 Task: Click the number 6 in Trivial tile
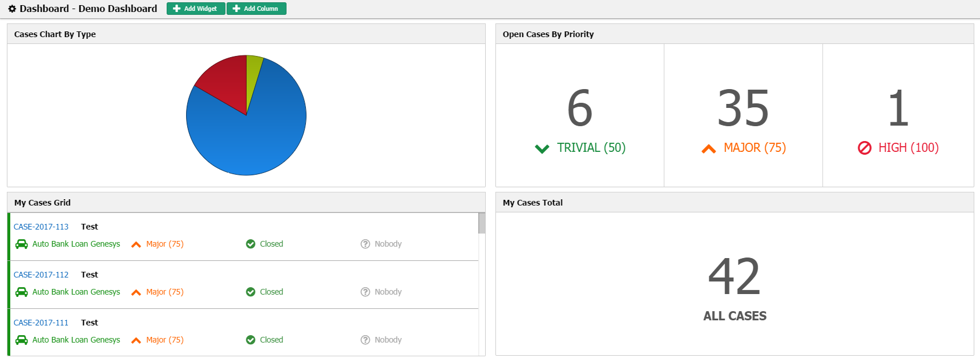click(x=580, y=108)
